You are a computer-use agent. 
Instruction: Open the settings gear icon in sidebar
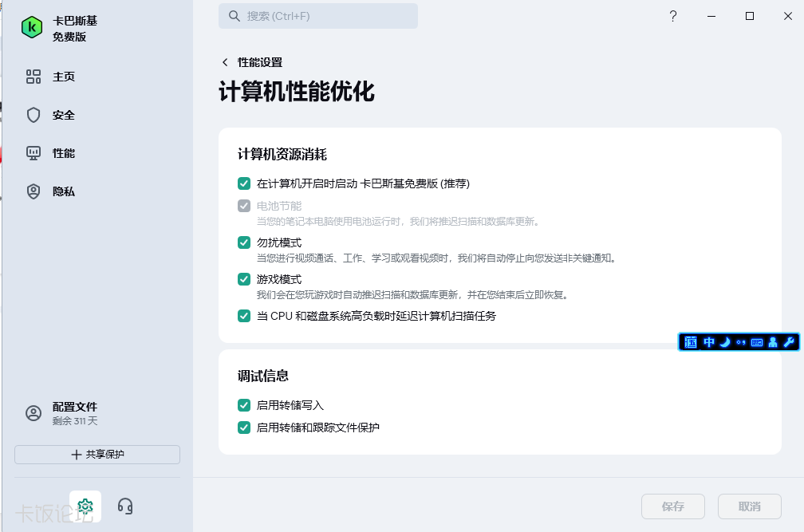[x=85, y=506]
